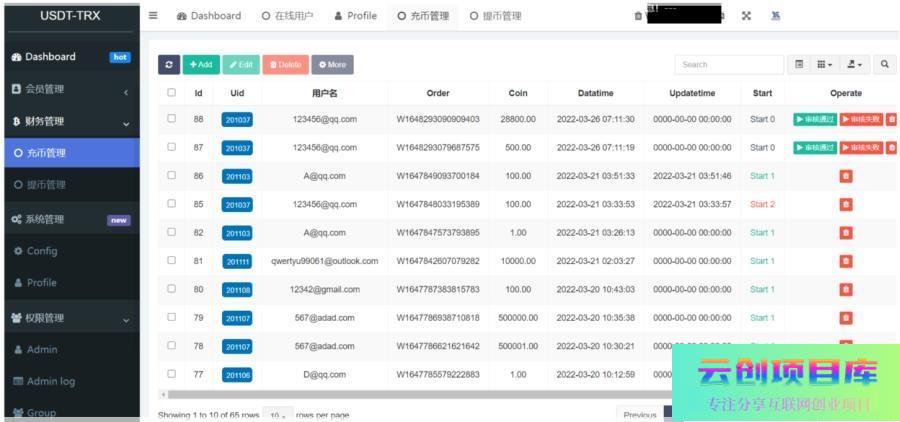Click the green Add button

pos(201,65)
